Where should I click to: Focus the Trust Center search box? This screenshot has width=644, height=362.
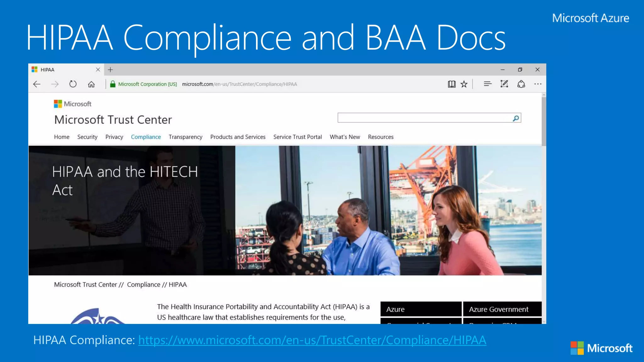(429, 118)
